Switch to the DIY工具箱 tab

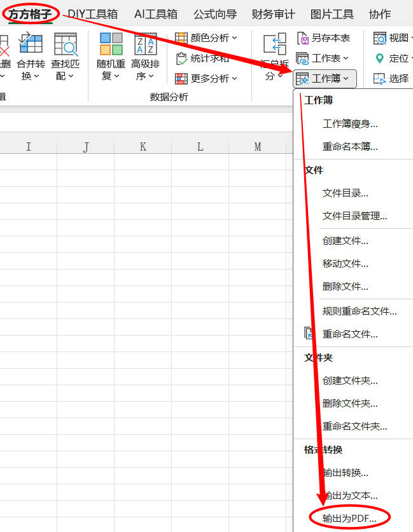[x=92, y=14]
